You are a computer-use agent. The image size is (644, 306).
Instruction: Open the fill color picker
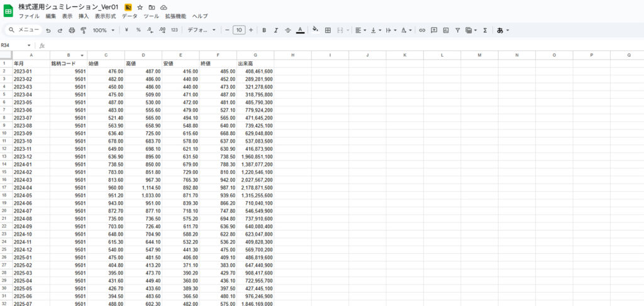click(x=315, y=30)
